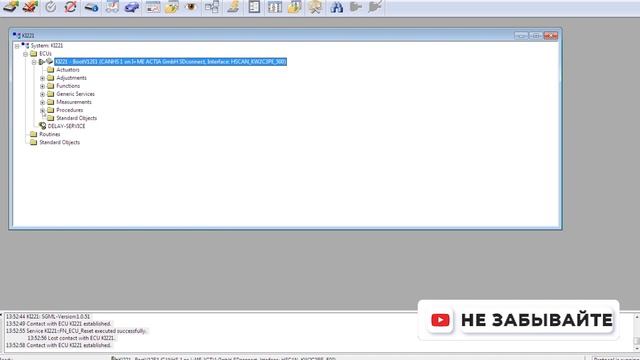The width and height of the screenshot is (640, 360).
Task: Click log line 'FN_ECU_Reset executed successfully'
Action: pyautogui.click(x=76, y=331)
